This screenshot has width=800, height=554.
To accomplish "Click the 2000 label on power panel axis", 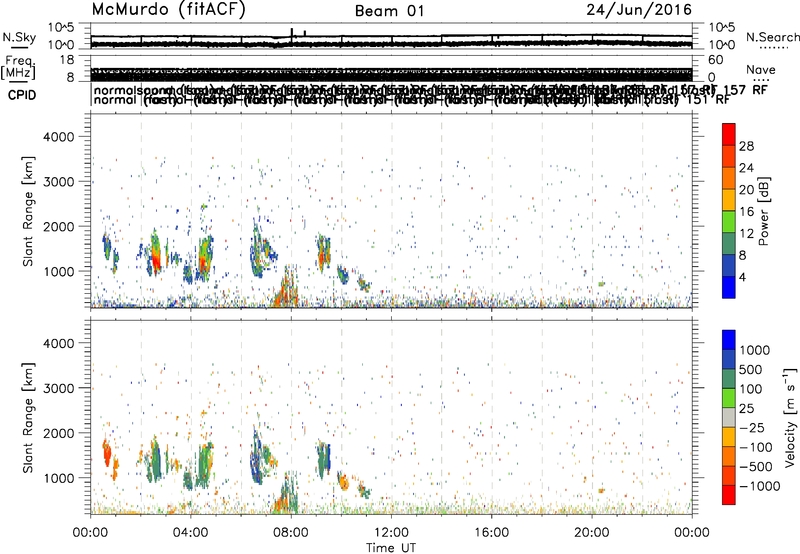I will [x=59, y=226].
